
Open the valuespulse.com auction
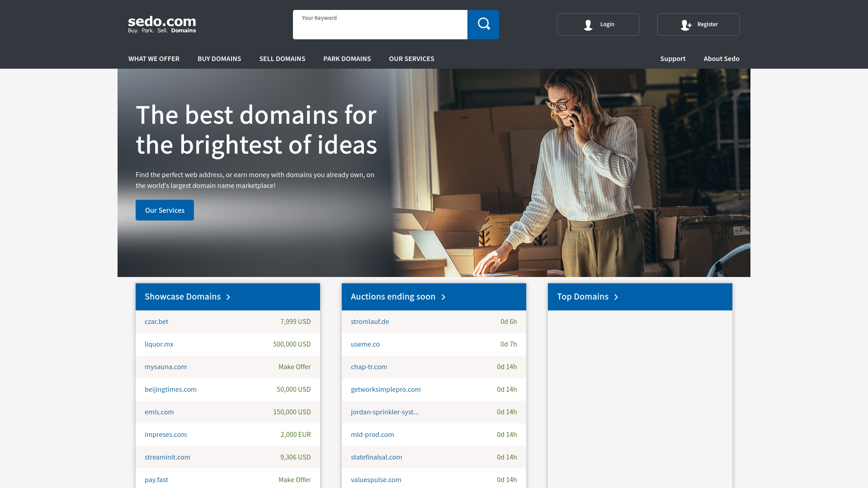click(376, 480)
